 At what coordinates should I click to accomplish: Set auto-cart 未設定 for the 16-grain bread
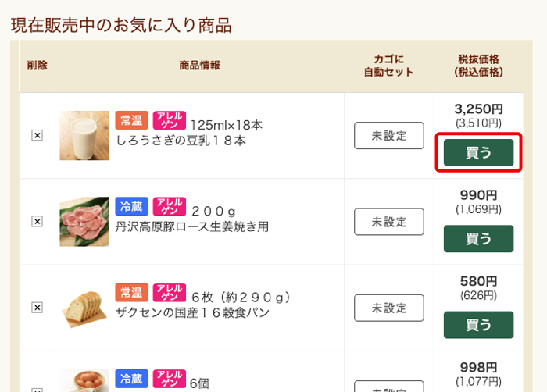[x=389, y=308]
